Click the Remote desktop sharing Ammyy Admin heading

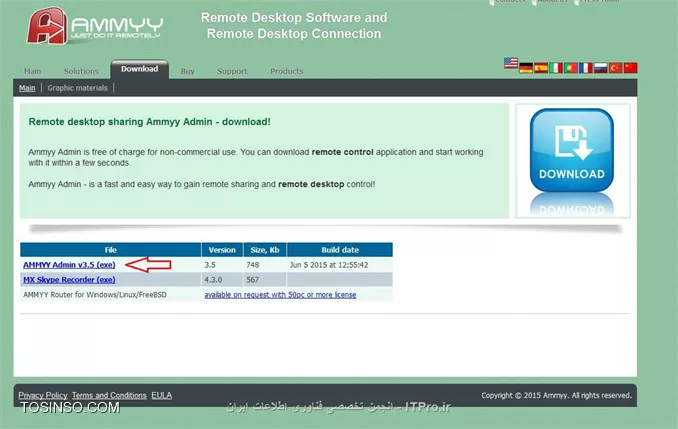150,122
